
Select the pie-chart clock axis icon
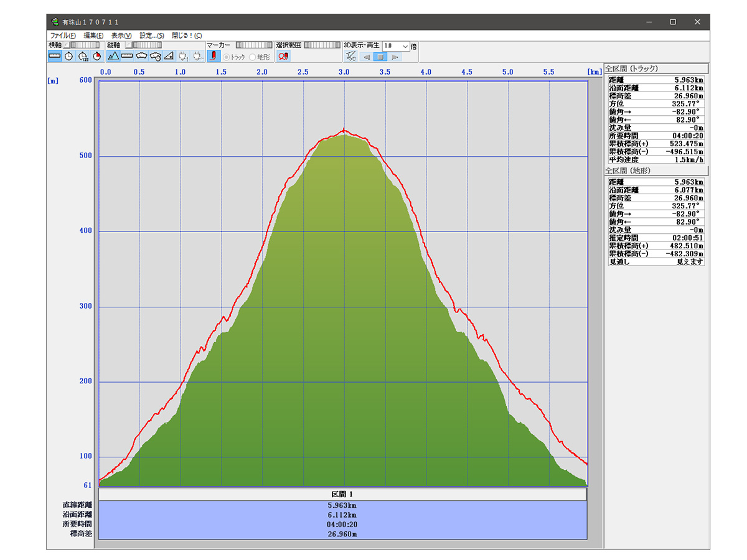[x=97, y=57]
